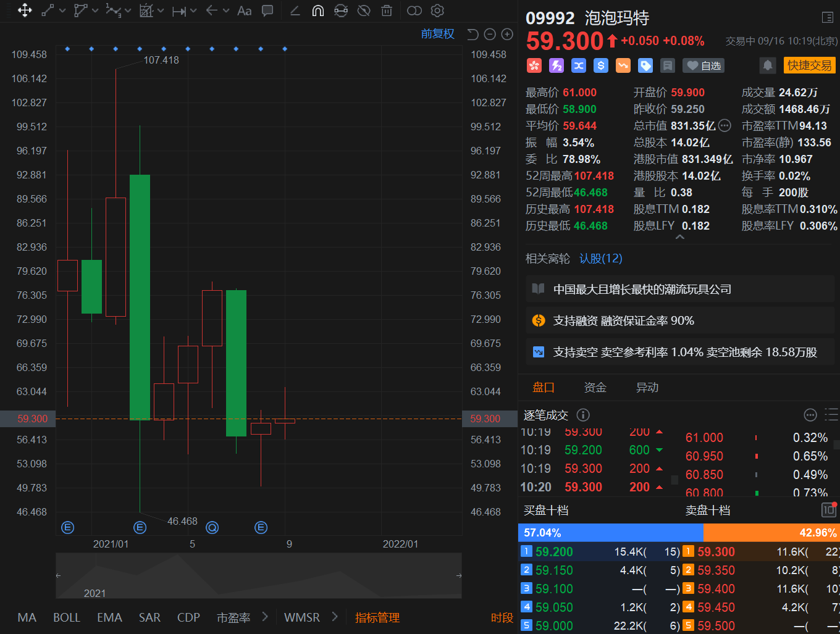
Task: Open the 支持融资 margin info row
Action: 680,321
